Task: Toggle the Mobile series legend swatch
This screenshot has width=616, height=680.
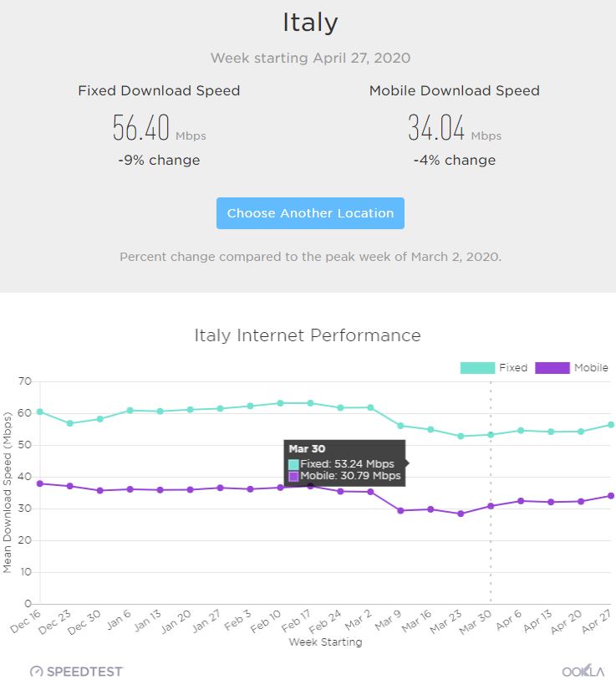Action: [552, 368]
